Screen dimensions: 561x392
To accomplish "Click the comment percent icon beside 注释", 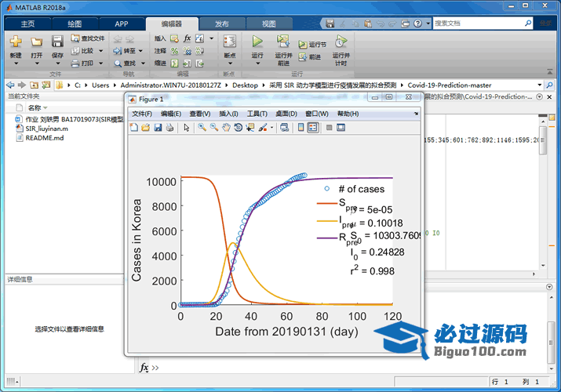I will [x=175, y=51].
